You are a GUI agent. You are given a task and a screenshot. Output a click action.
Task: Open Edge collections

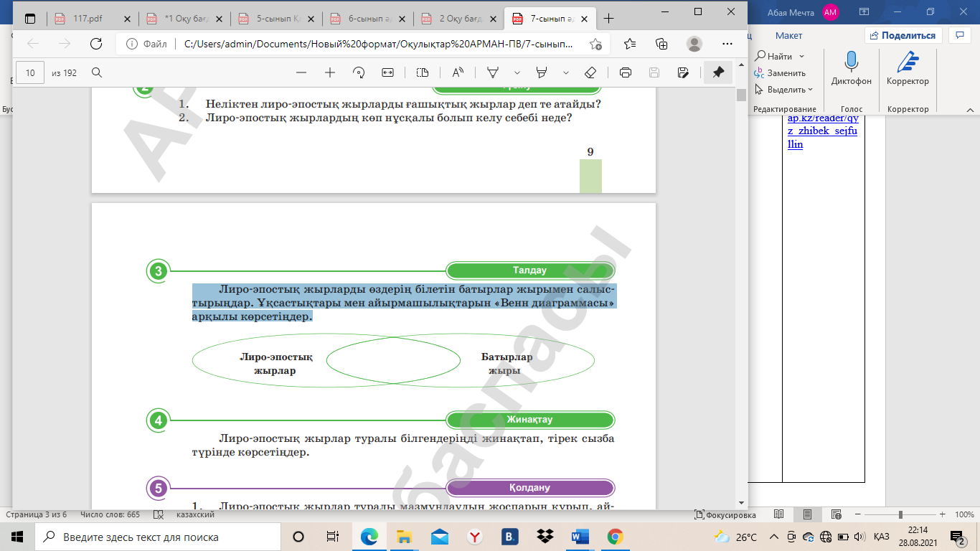661,44
